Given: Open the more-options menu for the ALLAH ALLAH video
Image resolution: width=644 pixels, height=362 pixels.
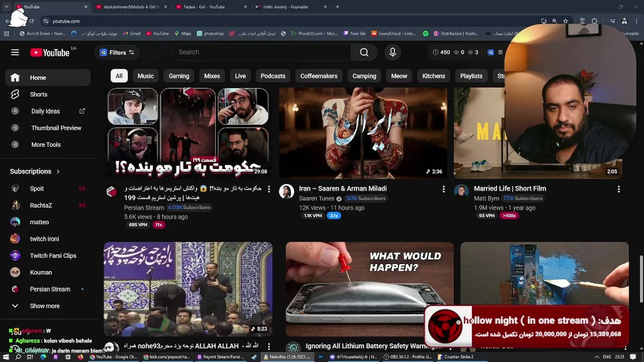Looking at the screenshot, I should 269,346.
